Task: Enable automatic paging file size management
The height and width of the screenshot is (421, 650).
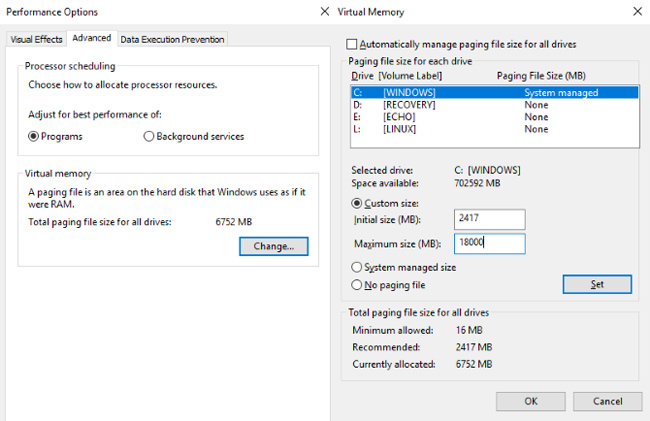Action: tap(351, 45)
